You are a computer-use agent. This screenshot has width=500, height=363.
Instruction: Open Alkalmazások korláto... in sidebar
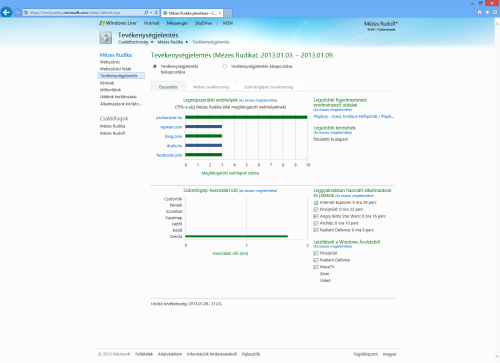[121, 104]
